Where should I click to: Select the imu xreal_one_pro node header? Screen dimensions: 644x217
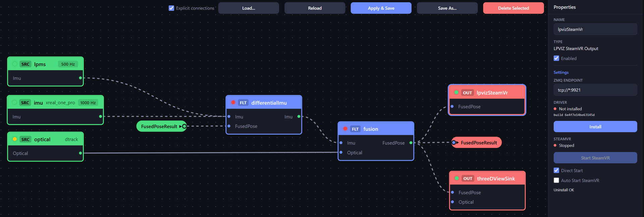pos(55,102)
